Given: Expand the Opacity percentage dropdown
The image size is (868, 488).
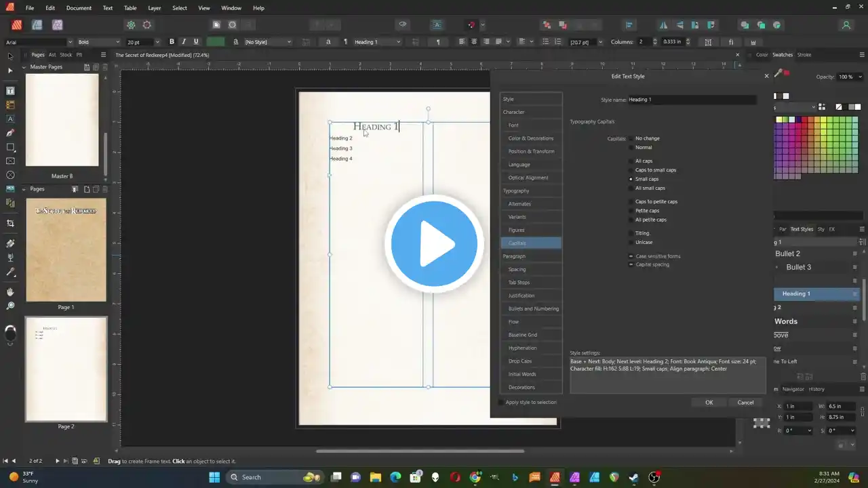Looking at the screenshot, I should [861, 77].
